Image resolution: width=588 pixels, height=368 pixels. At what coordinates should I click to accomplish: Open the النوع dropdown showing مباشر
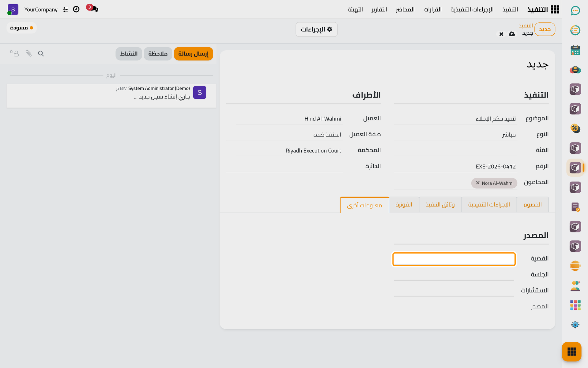tap(455, 135)
